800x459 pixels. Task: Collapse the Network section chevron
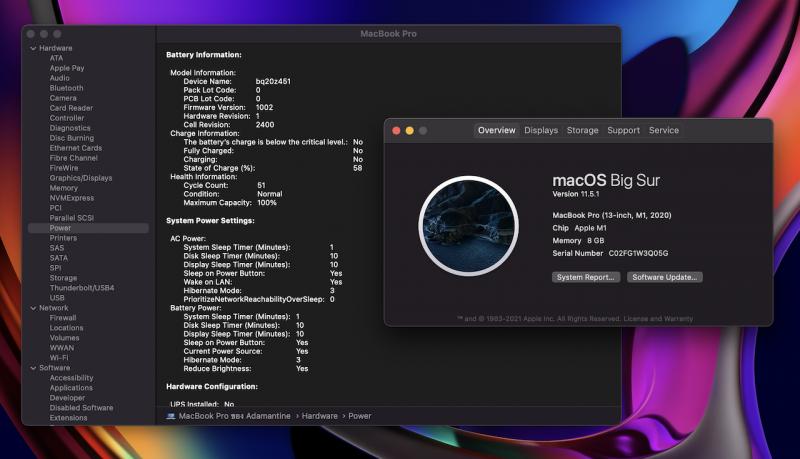point(33,308)
